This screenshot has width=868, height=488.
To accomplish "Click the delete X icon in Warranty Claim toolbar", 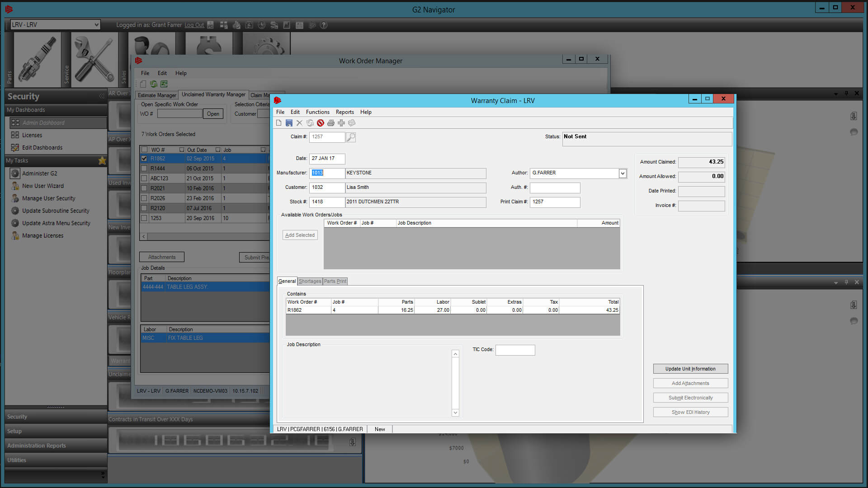I will pyautogui.click(x=299, y=123).
